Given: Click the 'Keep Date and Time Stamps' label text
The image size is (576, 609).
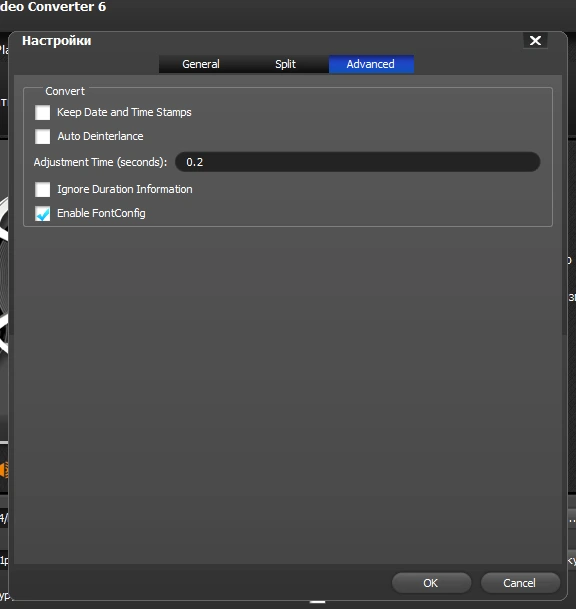Looking at the screenshot, I should (124, 112).
